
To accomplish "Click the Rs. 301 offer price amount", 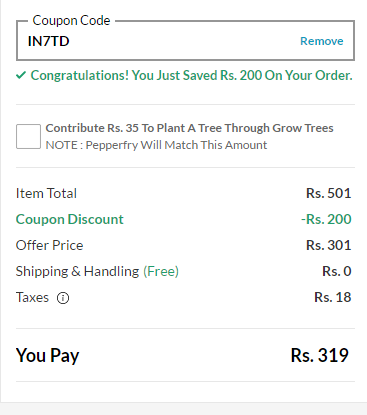I will click(329, 245).
